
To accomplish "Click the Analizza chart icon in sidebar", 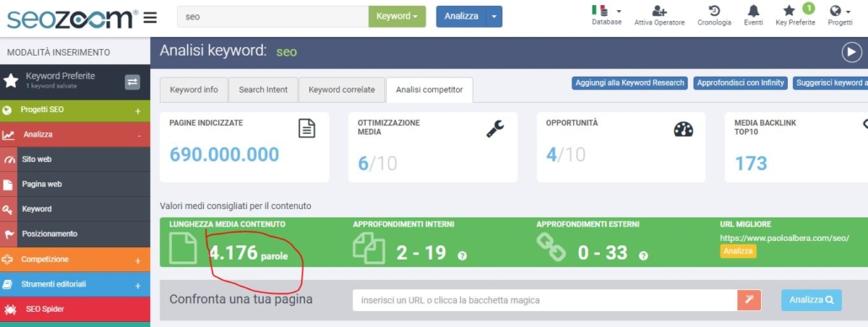I will [x=8, y=135].
